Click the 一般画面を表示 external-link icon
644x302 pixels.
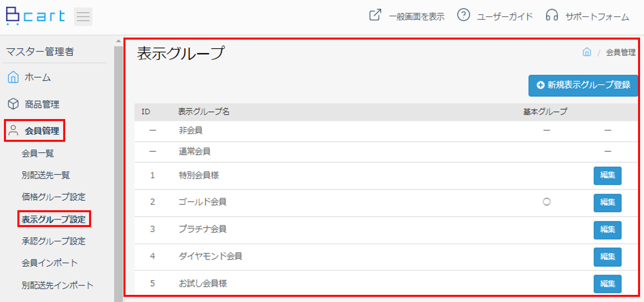[375, 15]
